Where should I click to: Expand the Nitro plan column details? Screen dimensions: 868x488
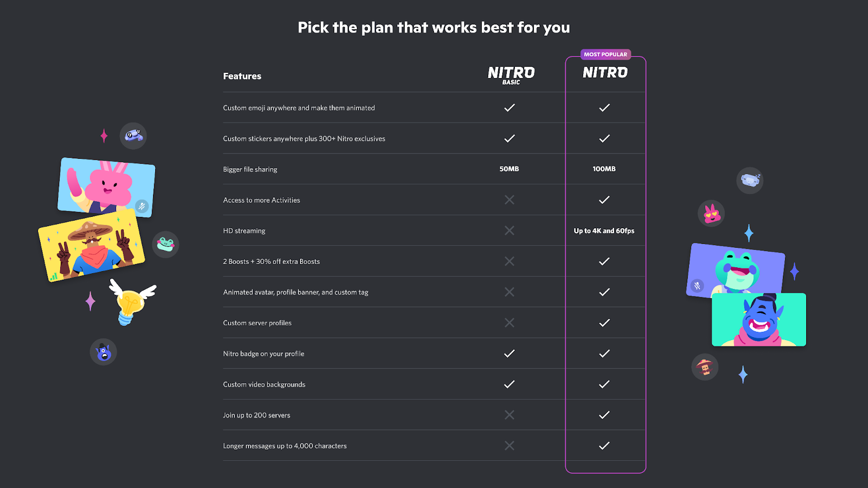605,73
